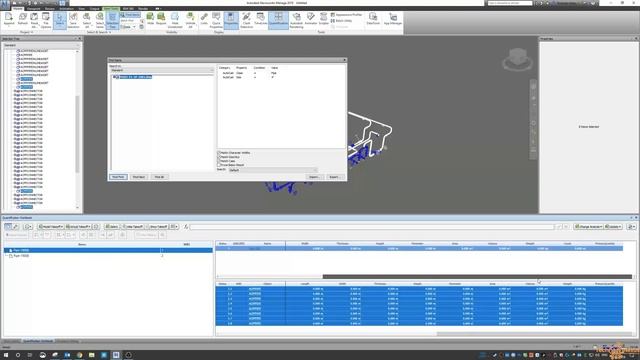
Task: Close the Find Items dialog
Action: coord(344,60)
